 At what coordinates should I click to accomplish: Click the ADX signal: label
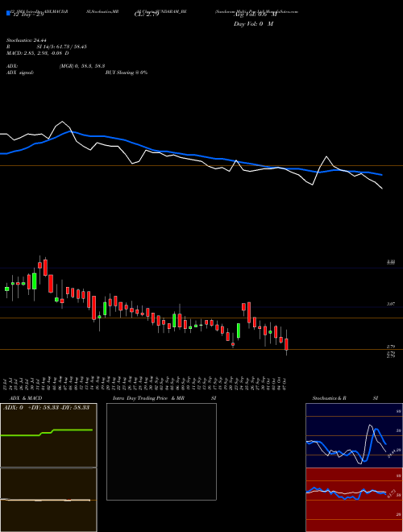click(x=20, y=73)
